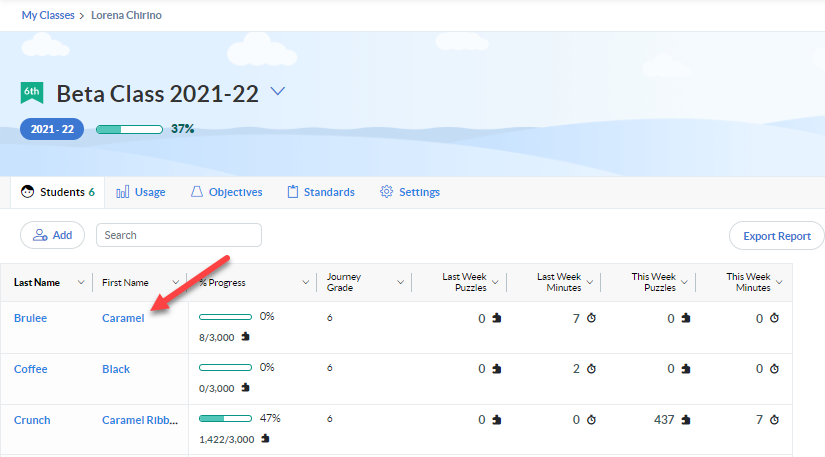The width and height of the screenshot is (825, 457).
Task: Open the Journey Grade column dropdown
Action: point(401,283)
